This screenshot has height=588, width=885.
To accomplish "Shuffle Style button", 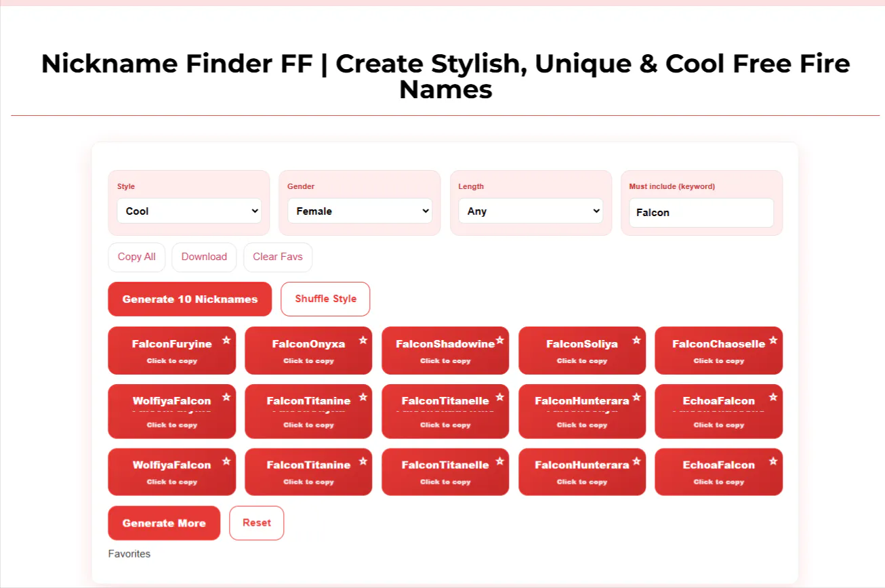I will click(325, 299).
